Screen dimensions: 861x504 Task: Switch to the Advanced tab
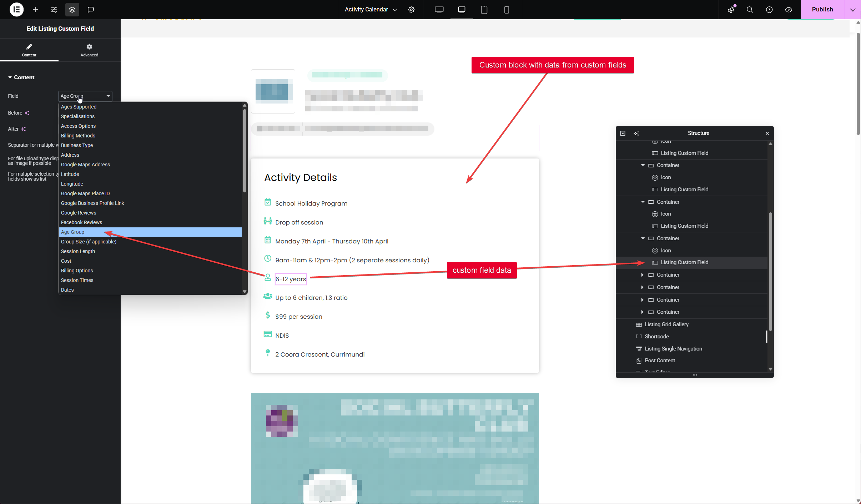(x=89, y=50)
